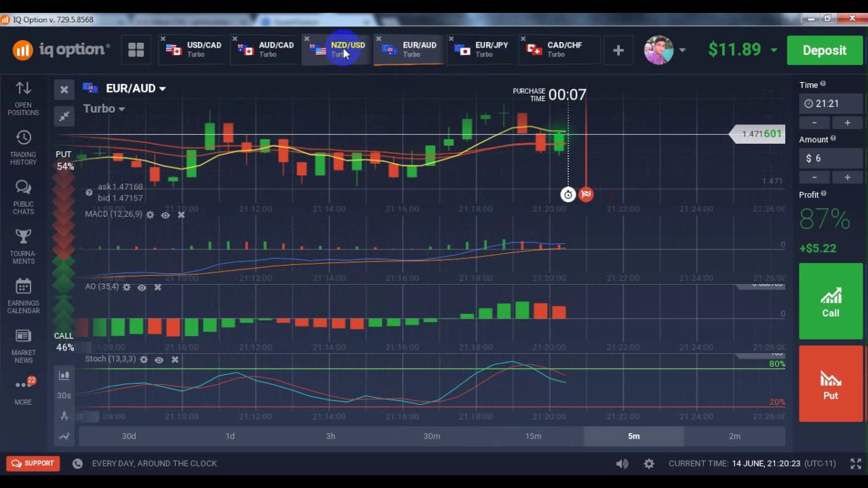Open MACD indicator settings gear
Screen dimensions: 868x488
tap(150, 215)
